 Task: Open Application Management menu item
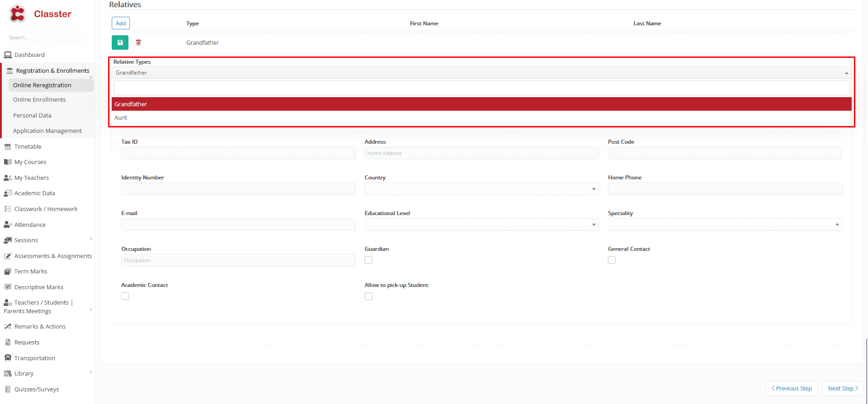(x=47, y=131)
